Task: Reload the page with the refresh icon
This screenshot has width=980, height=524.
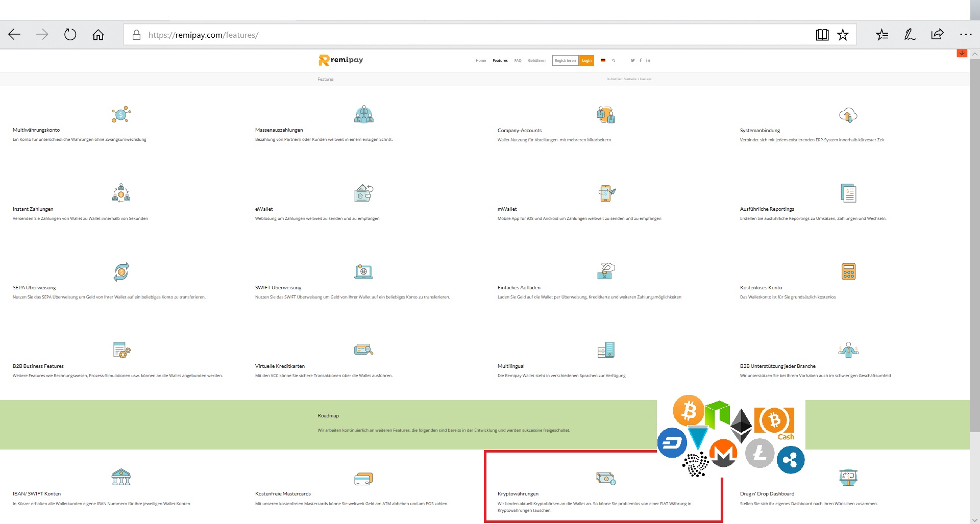Action: tap(70, 34)
